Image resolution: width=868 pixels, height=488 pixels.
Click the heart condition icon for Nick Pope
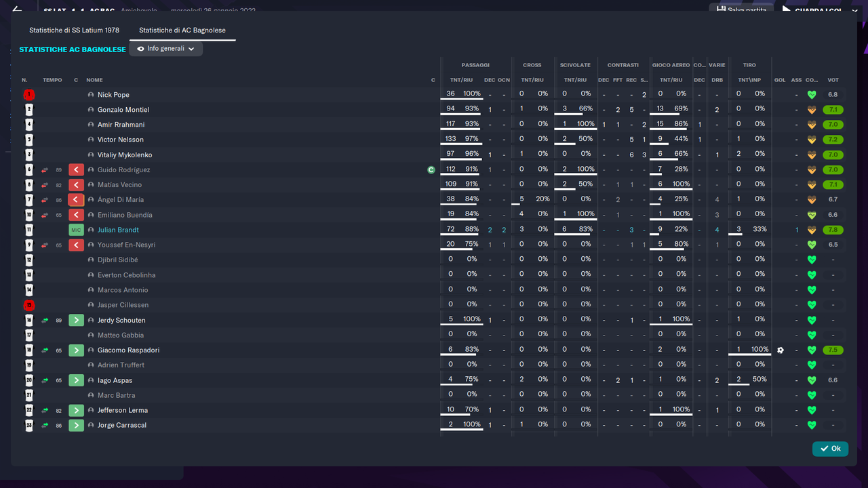coord(812,95)
